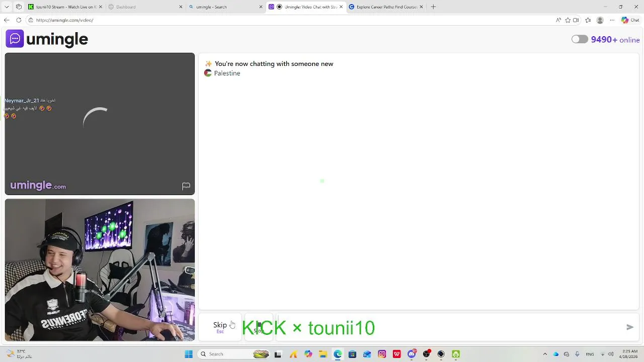Click the Skip button
Screen dimensions: 644x362
(x=220, y=327)
